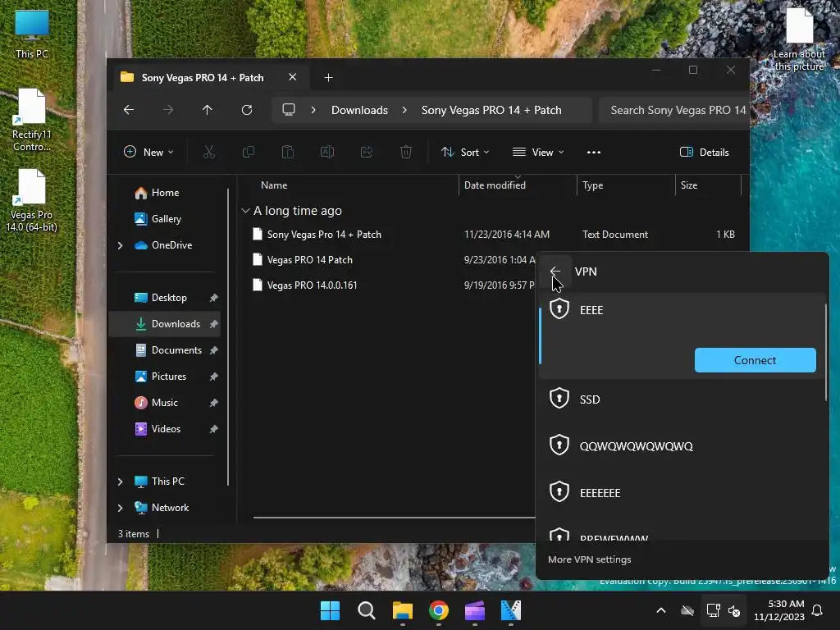Click the PC icon in address bar
Image resolution: width=840 pixels, height=630 pixels.
click(289, 110)
